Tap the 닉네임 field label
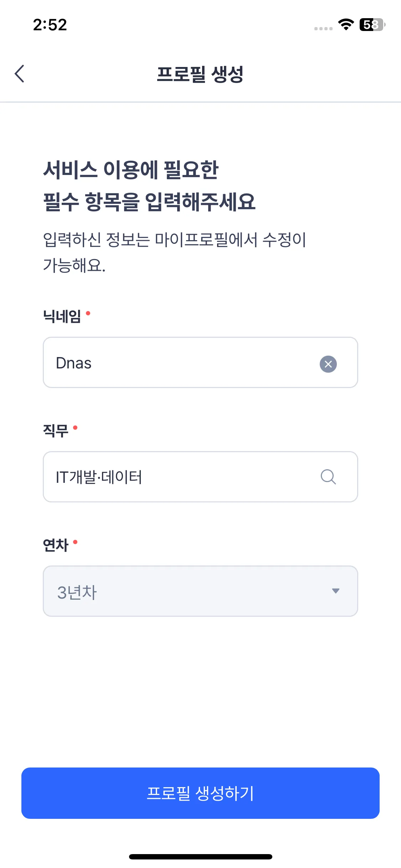 coord(62,316)
